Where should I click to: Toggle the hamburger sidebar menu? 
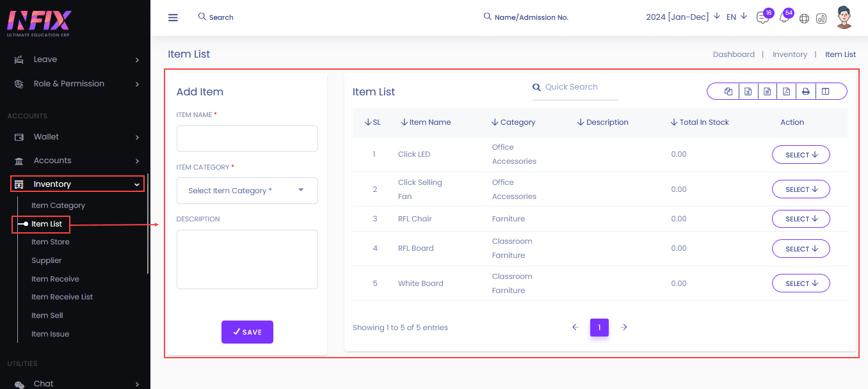pyautogui.click(x=173, y=17)
